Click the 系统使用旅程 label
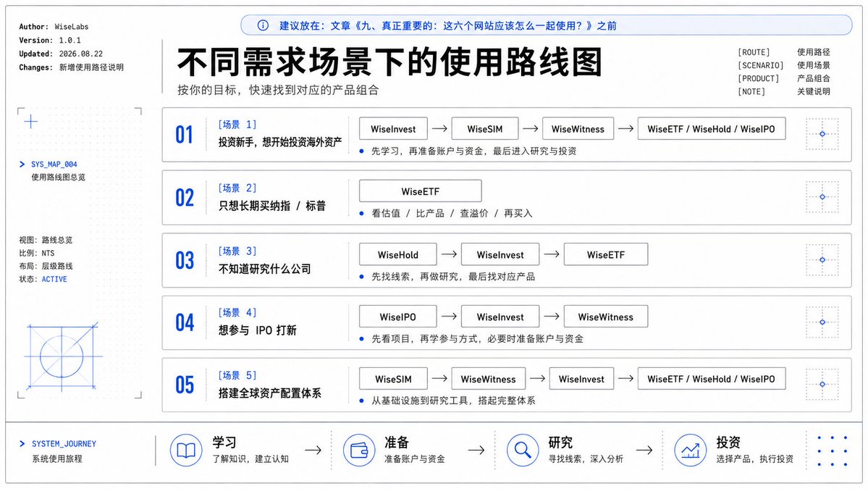868x489 pixels. [57, 459]
